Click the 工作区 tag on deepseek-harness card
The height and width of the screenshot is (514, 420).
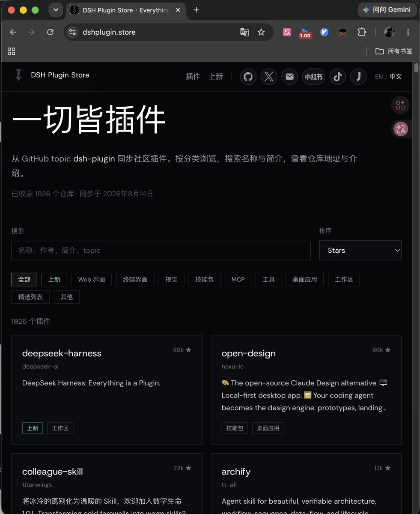(60, 428)
